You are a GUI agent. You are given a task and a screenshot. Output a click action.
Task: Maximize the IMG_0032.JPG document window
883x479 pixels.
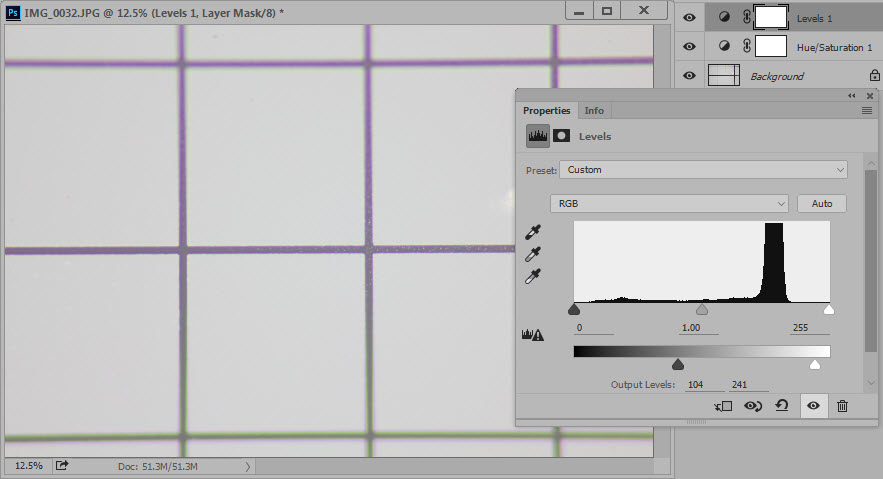(x=606, y=11)
